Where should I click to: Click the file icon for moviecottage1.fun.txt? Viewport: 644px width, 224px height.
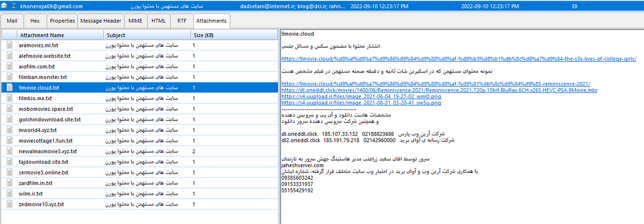(x=10, y=141)
